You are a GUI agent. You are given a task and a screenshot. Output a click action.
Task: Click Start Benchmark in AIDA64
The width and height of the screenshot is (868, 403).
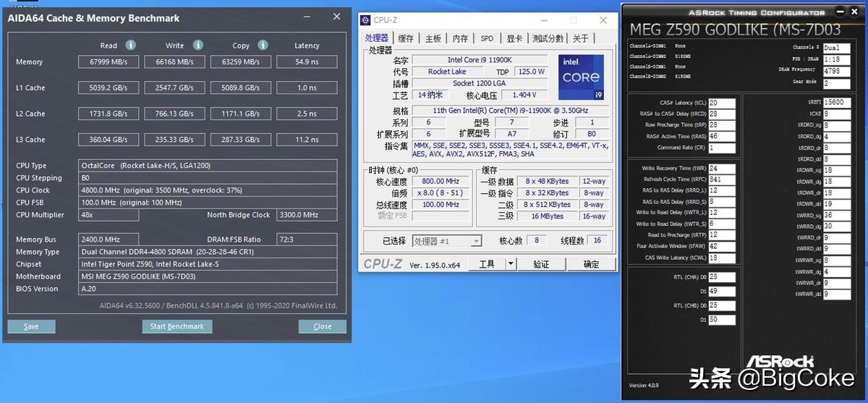coord(177,326)
